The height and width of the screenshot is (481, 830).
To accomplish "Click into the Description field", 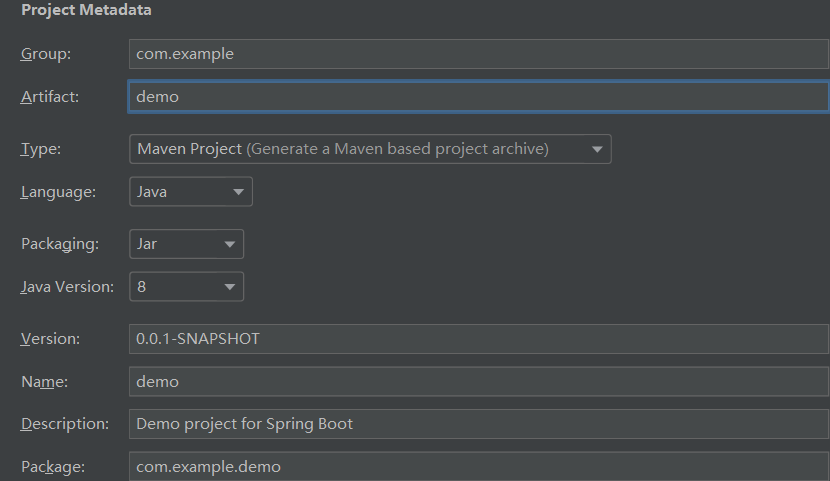I will pyautogui.click(x=479, y=424).
